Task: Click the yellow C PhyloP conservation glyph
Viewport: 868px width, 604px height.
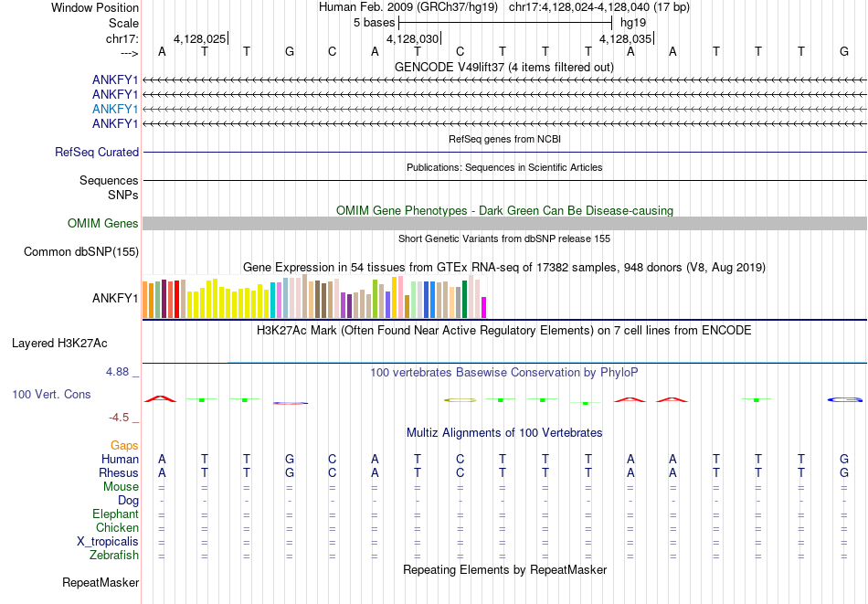Action: (460, 399)
